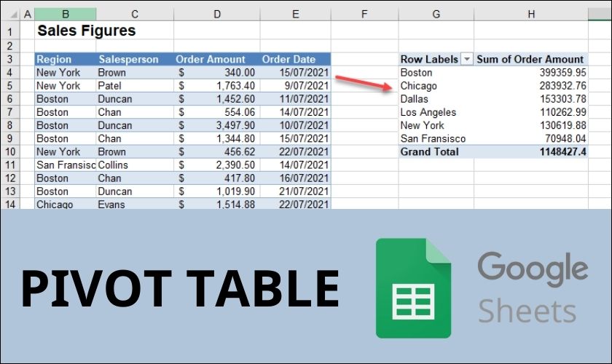
Task: Select the 11/07/2021 date cell
Action: (x=296, y=99)
